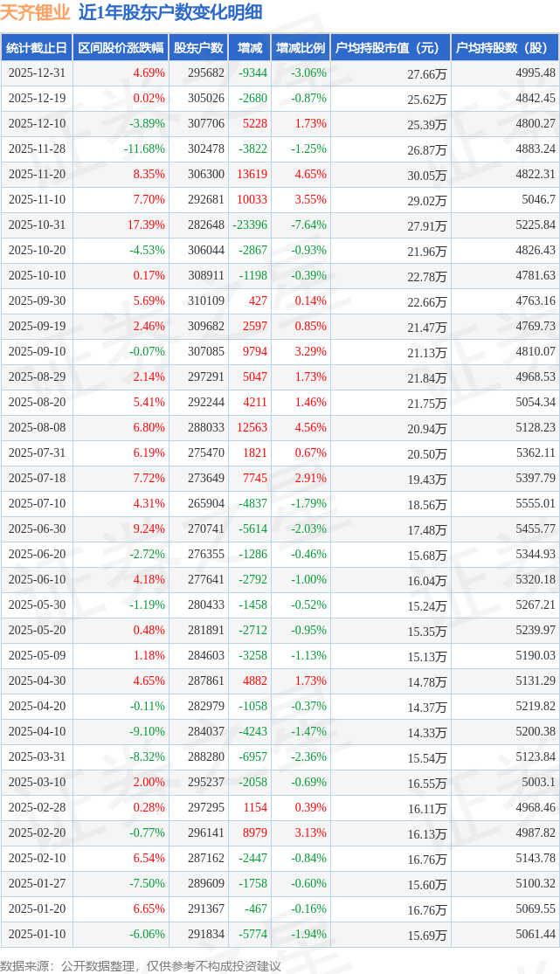Select the 区间股价涨跌幅 column header

[x=121, y=48]
